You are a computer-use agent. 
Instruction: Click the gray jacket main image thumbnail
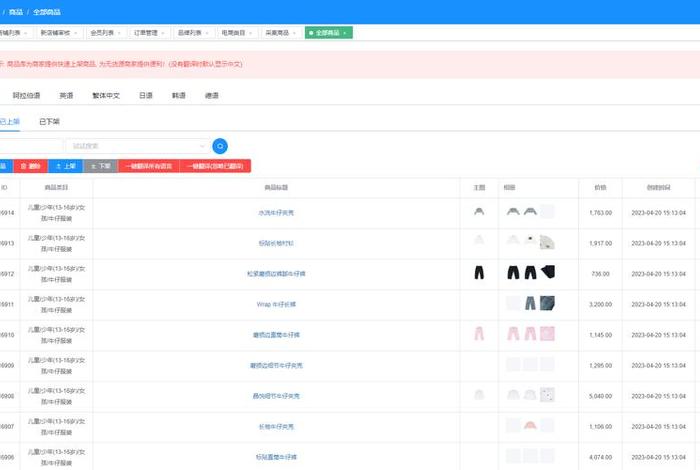point(479,212)
